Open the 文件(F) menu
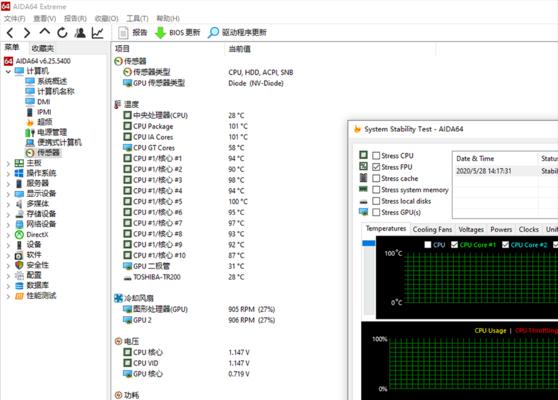This screenshot has width=558, height=400. click(x=15, y=18)
